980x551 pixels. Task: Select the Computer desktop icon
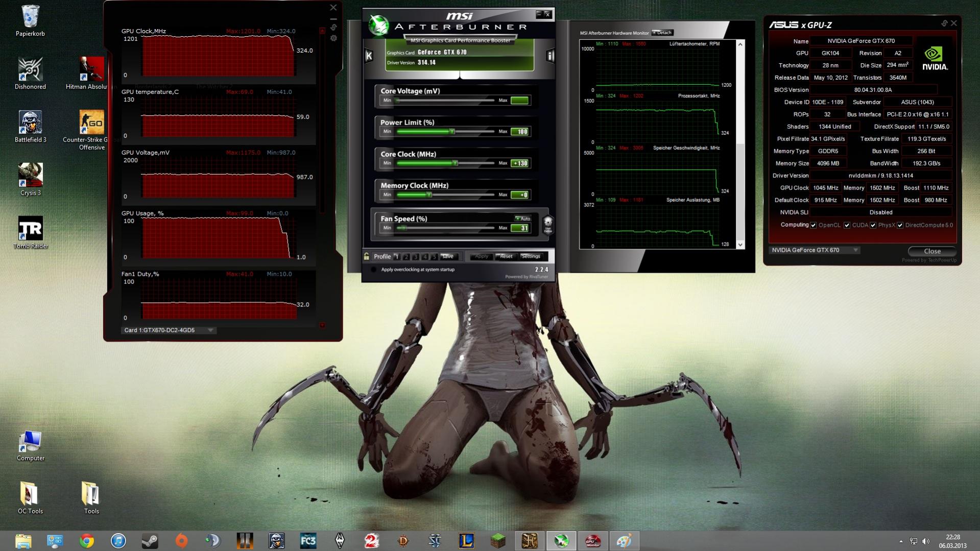30,445
